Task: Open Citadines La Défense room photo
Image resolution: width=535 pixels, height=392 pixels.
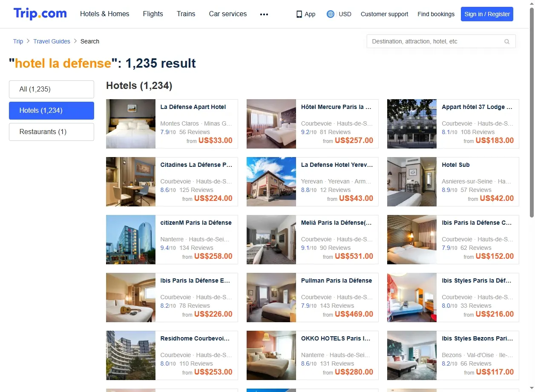Action: 131,182
